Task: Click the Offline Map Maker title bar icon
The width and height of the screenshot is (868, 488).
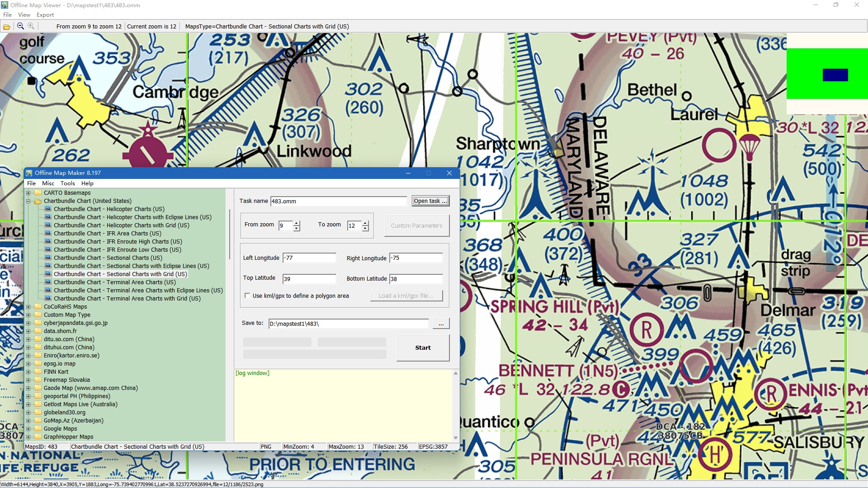Action: coord(29,173)
